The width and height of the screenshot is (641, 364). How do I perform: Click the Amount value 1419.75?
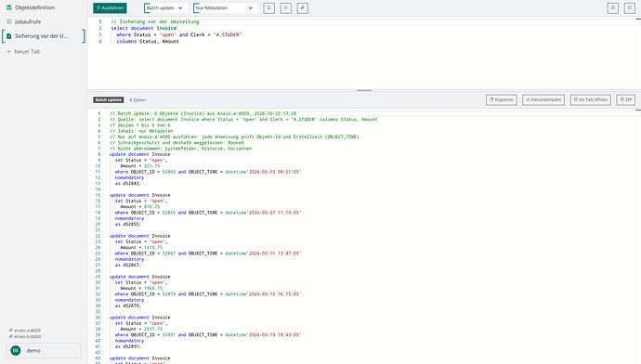coord(153,248)
